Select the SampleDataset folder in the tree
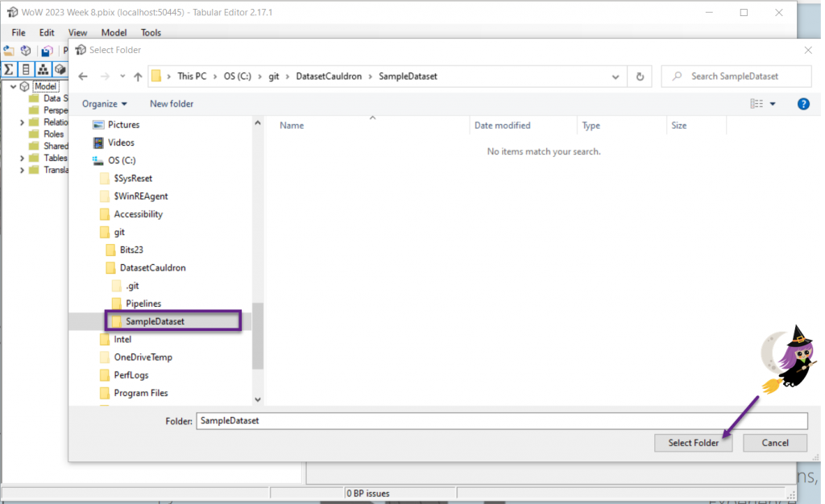825x504 pixels. coord(155,321)
